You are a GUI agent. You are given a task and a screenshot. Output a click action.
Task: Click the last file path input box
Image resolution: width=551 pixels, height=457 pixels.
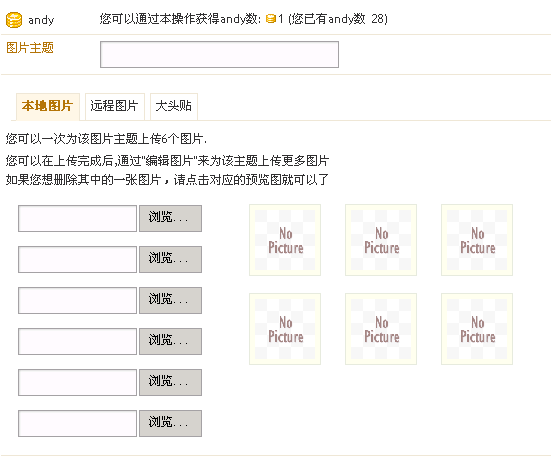77,423
